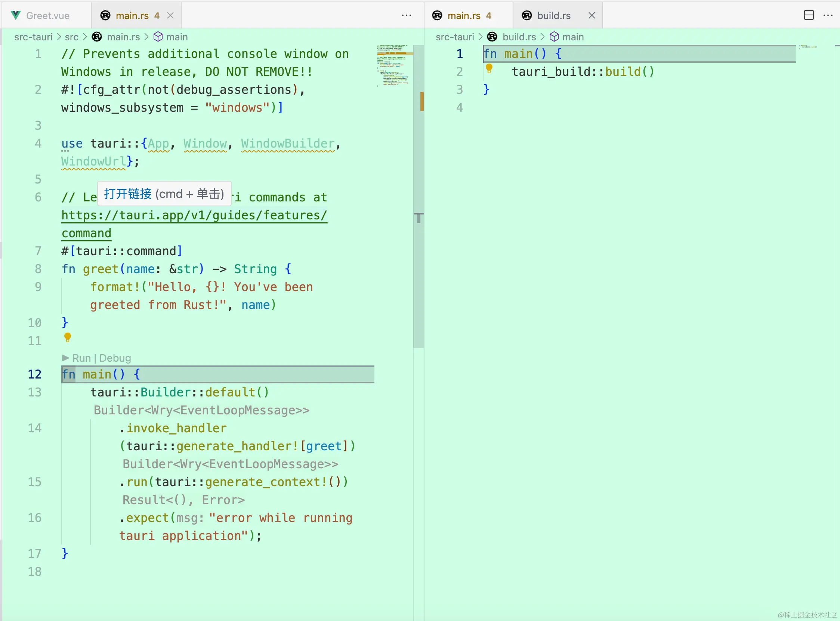Click main symbol cube icon in left breadcrumb
The image size is (840, 621).
(x=158, y=37)
